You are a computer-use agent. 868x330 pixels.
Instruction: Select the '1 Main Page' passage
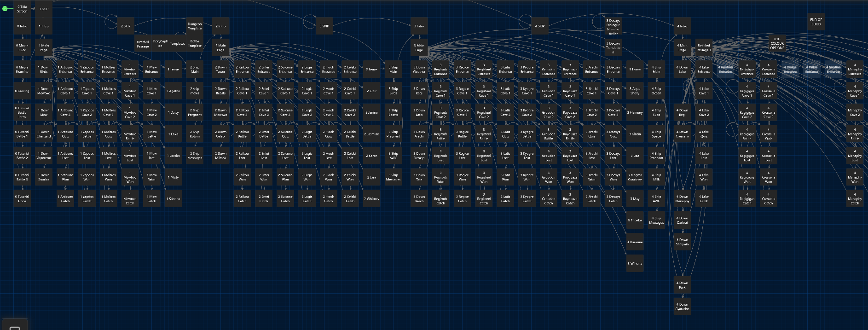[44, 48]
